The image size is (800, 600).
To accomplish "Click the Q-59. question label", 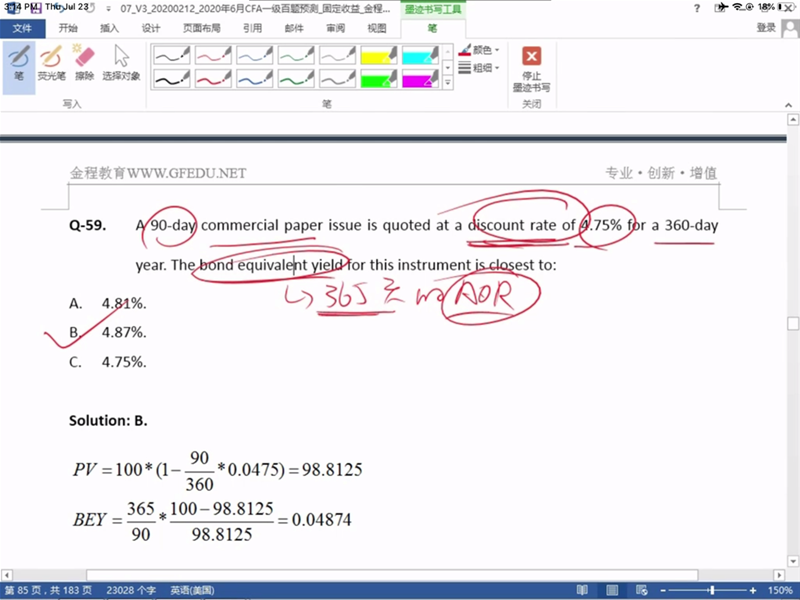I will [87, 225].
